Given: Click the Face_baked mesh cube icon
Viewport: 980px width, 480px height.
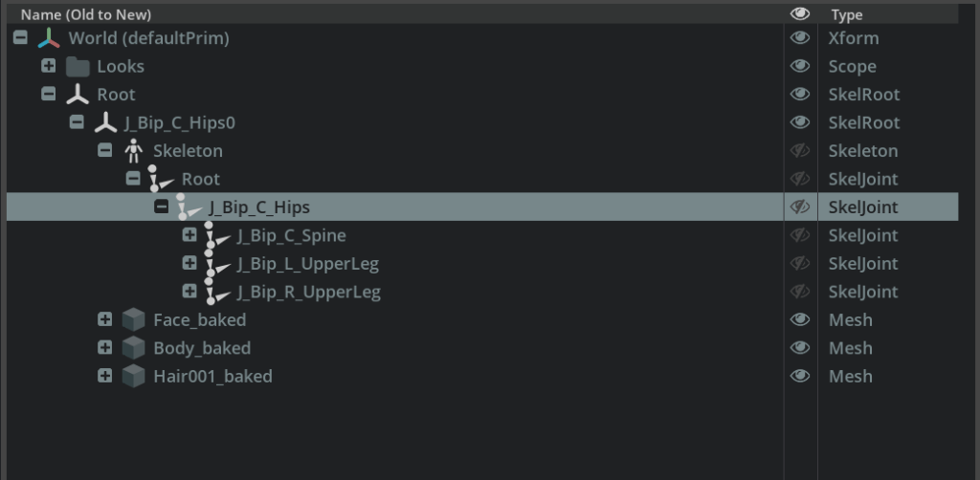Looking at the screenshot, I should [134, 320].
